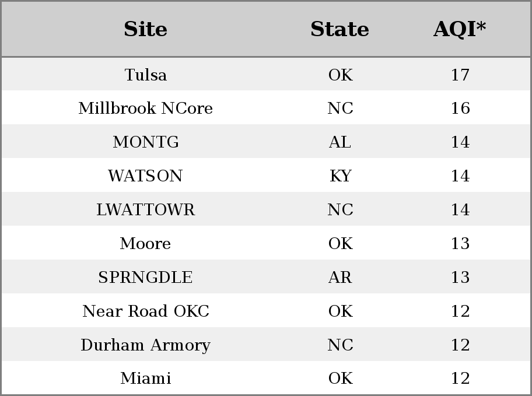Click the AR state cell for SPRNGDLE
This screenshot has width=532, height=396.
[340, 277]
